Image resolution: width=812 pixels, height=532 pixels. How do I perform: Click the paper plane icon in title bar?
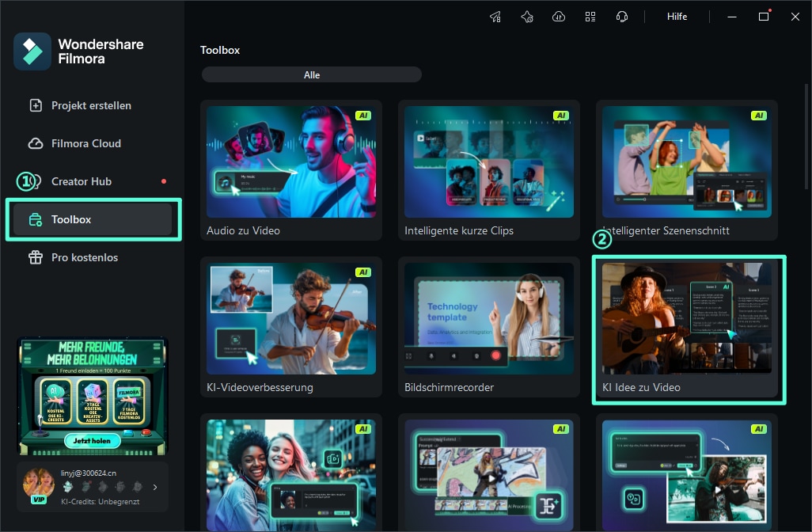[495, 17]
